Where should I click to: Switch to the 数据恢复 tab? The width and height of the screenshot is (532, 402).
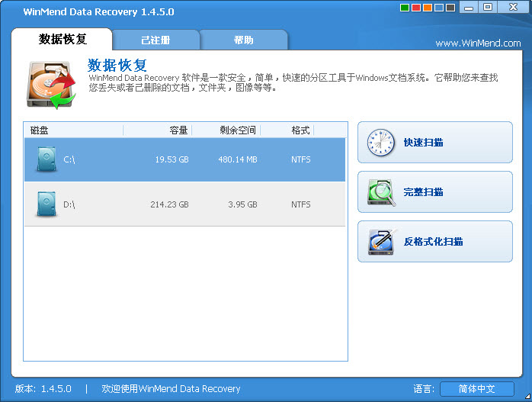[x=63, y=40]
